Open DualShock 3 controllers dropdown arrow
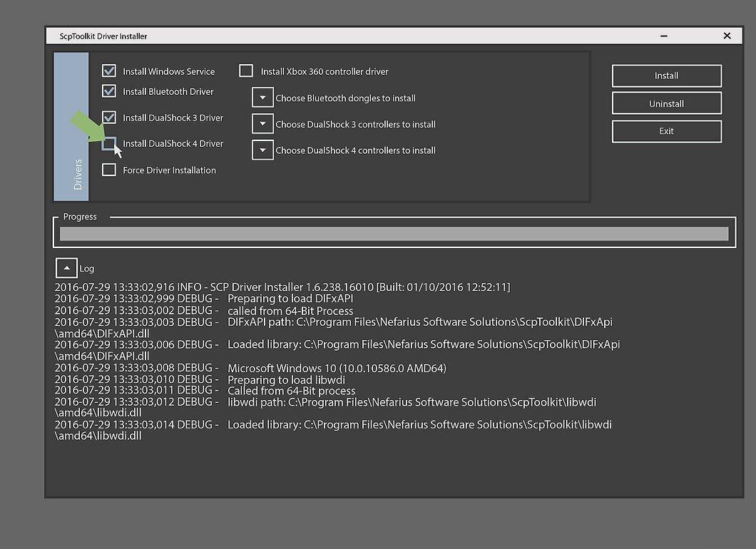Viewport: 756px width, 549px height. pos(262,124)
